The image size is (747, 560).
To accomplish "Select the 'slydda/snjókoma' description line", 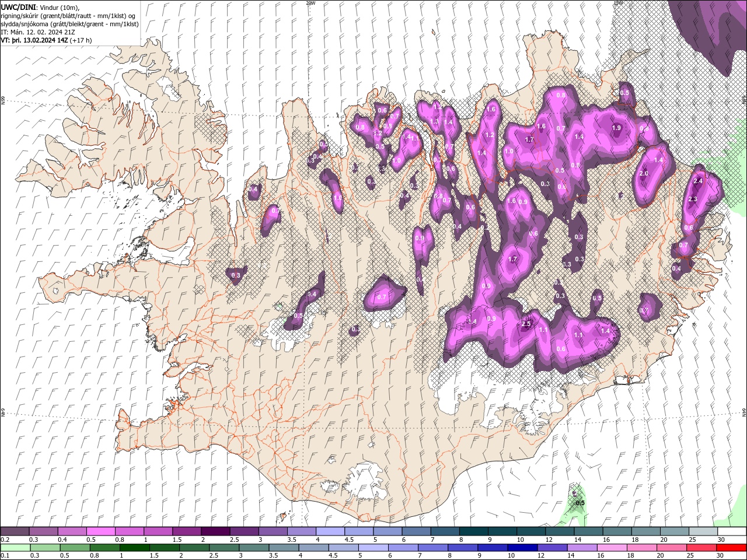I will 69,24.
